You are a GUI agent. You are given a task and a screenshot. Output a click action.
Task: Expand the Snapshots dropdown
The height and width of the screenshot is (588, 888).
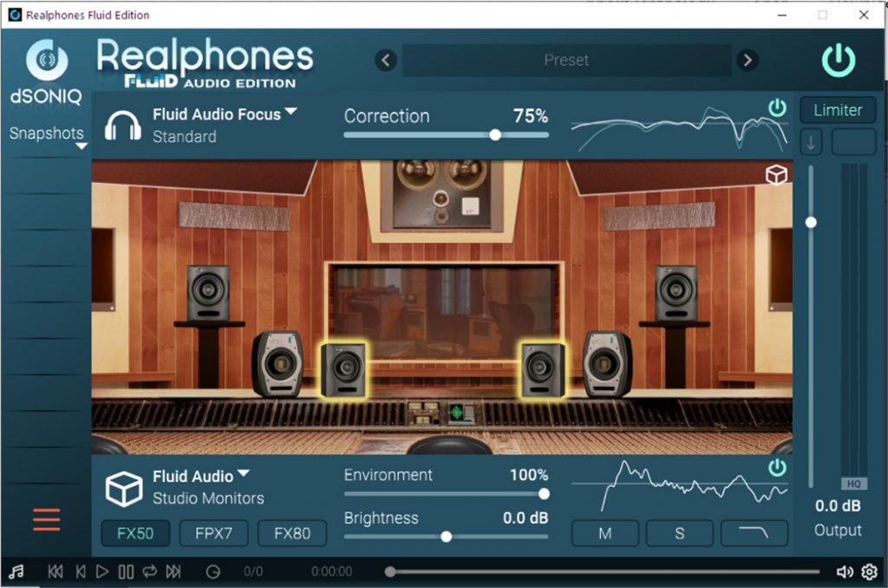[x=49, y=136]
